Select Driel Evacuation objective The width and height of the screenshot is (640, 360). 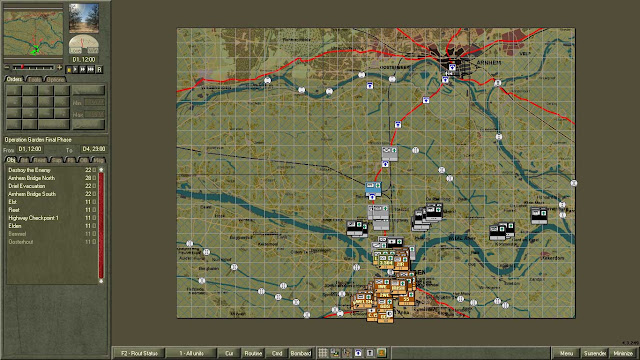click(x=27, y=186)
